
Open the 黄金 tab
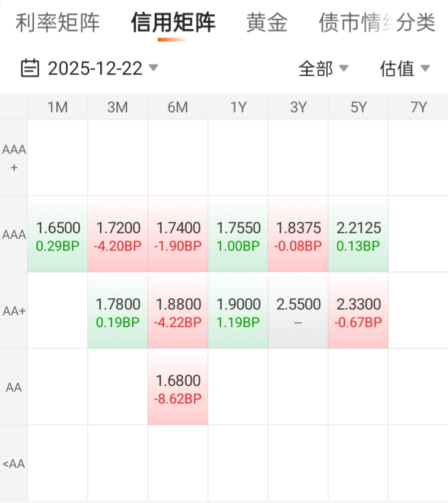tap(267, 23)
